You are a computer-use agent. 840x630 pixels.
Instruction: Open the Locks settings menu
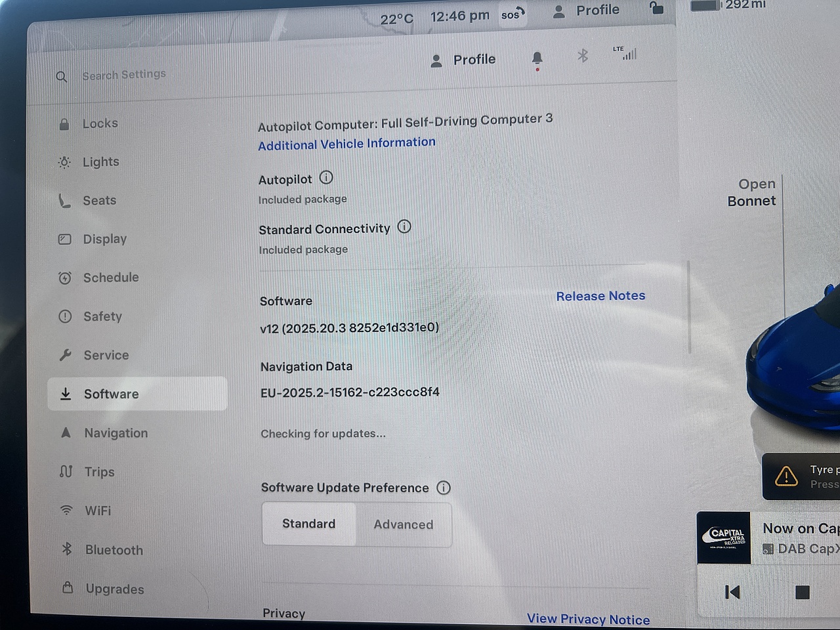pyautogui.click(x=100, y=123)
